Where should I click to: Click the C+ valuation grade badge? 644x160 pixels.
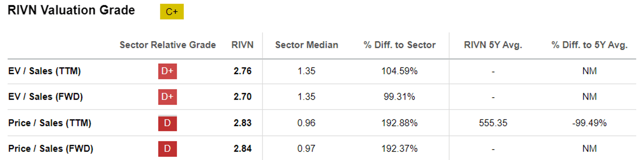tap(172, 12)
